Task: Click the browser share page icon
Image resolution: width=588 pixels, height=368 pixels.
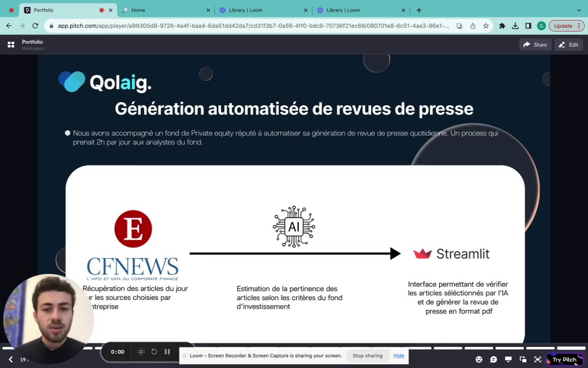Action: click(473, 26)
